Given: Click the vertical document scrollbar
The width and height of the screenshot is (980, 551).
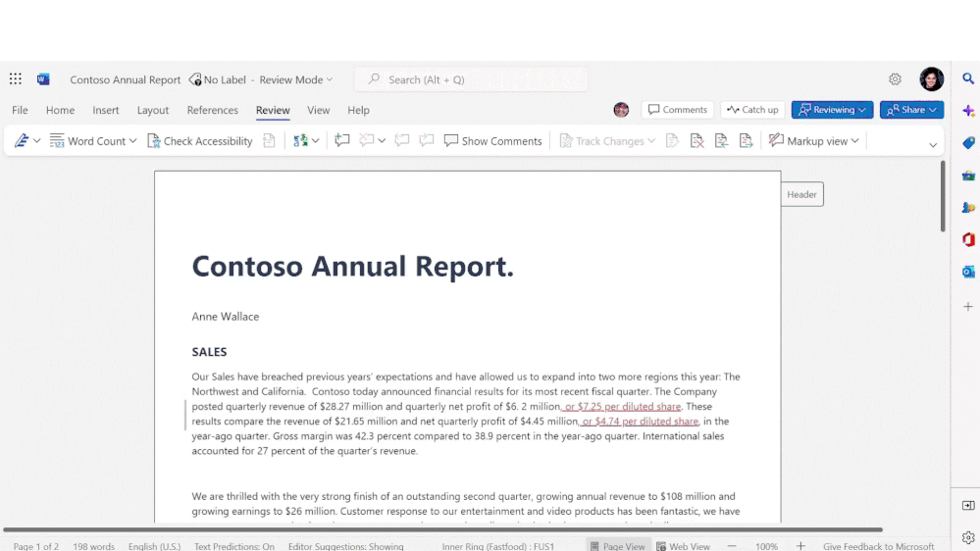Looking at the screenshot, I should coord(943,196).
